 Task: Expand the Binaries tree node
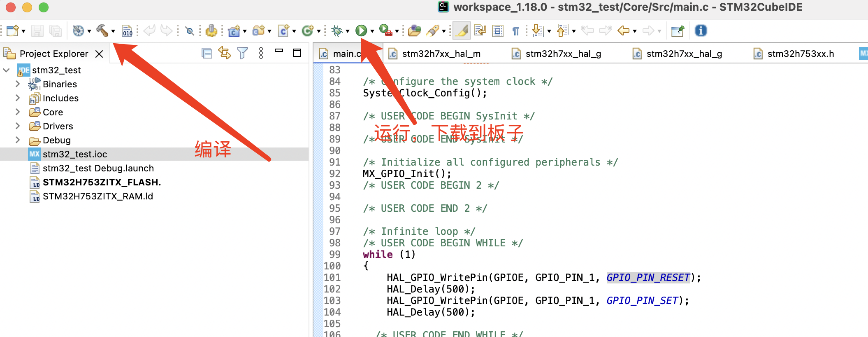pos(17,84)
